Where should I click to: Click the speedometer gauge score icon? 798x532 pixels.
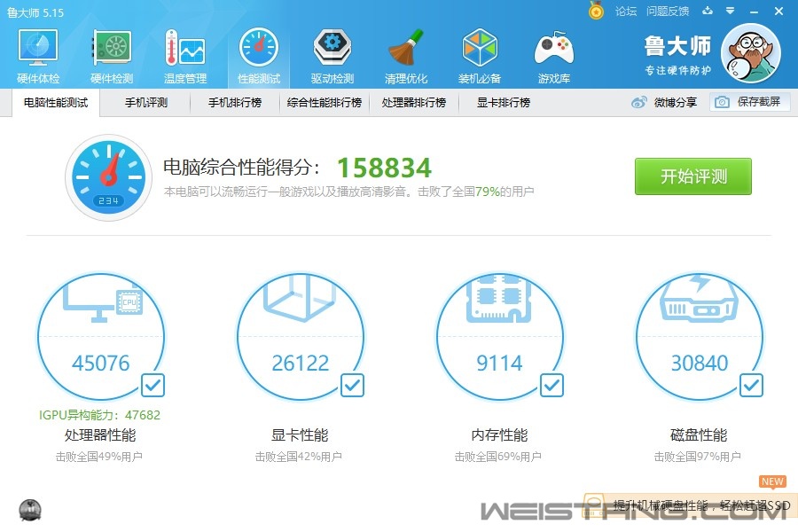[108, 177]
